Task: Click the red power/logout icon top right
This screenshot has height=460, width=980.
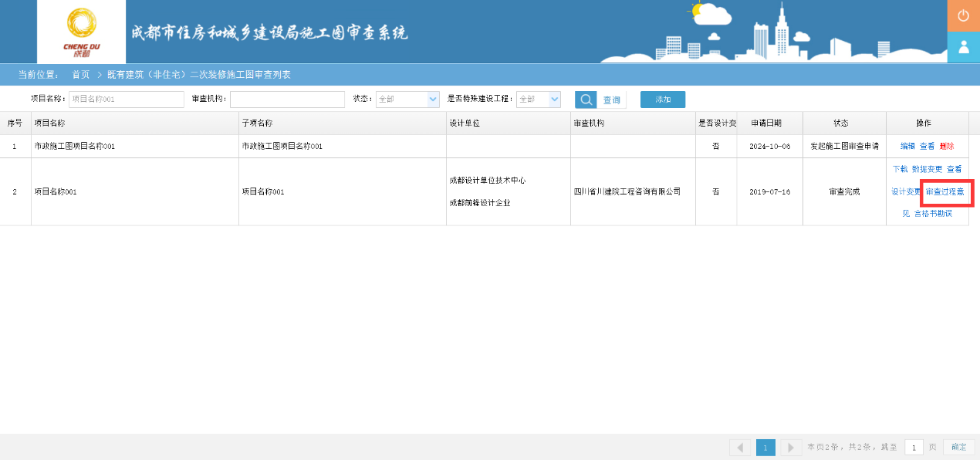Action: pos(964,15)
